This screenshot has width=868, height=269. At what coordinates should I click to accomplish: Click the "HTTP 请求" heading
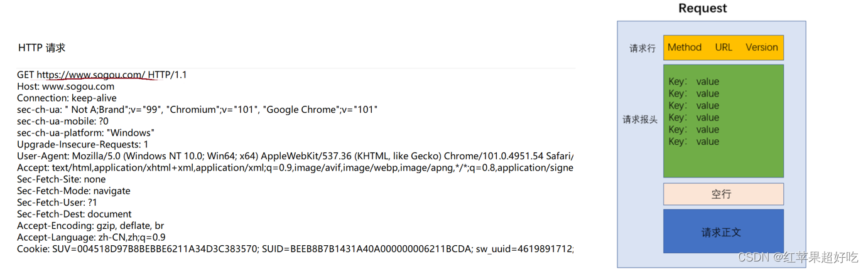41,48
